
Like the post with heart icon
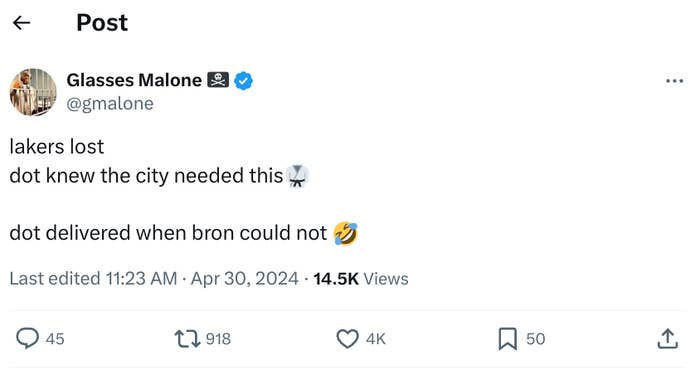[347, 339]
